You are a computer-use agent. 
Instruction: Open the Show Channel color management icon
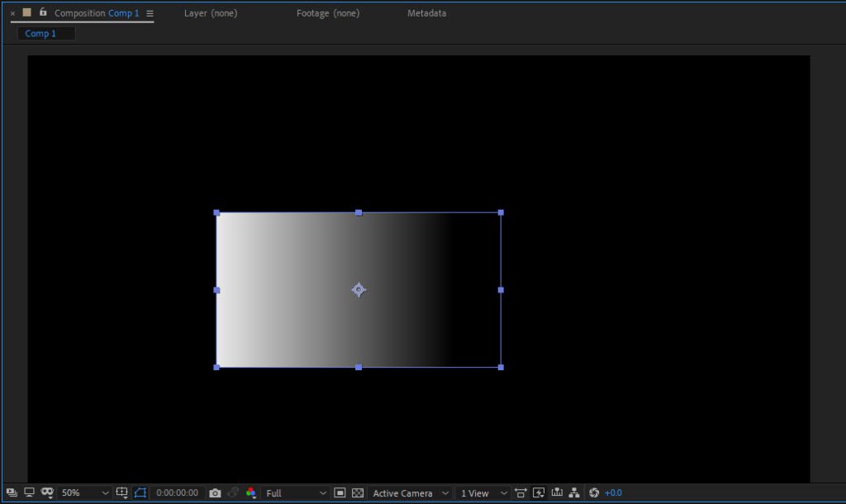pos(251,493)
